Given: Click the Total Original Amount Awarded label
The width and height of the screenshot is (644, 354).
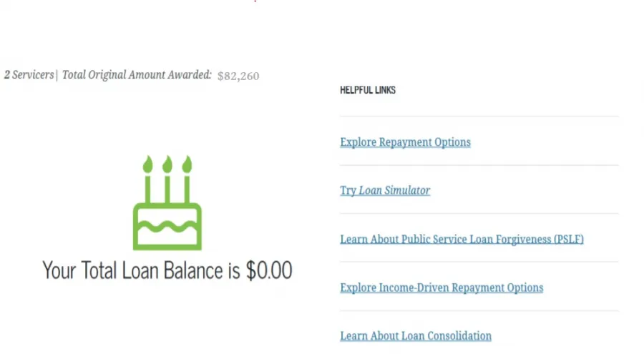Looking at the screenshot, I should click(x=137, y=75).
